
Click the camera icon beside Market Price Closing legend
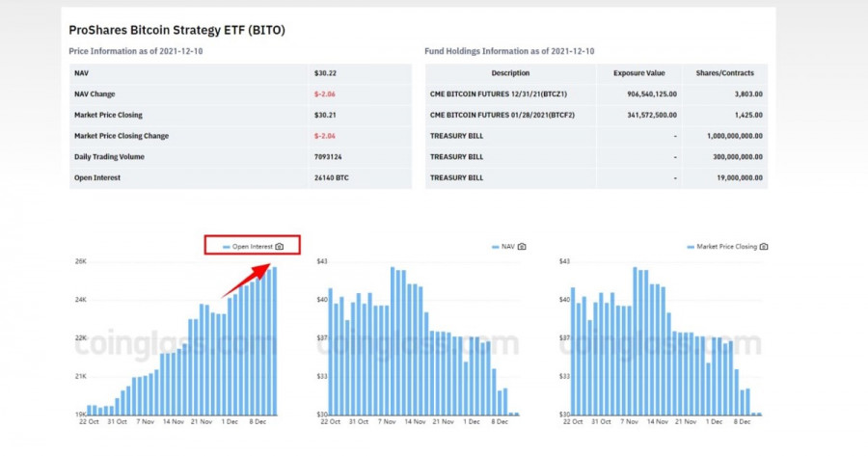point(764,247)
